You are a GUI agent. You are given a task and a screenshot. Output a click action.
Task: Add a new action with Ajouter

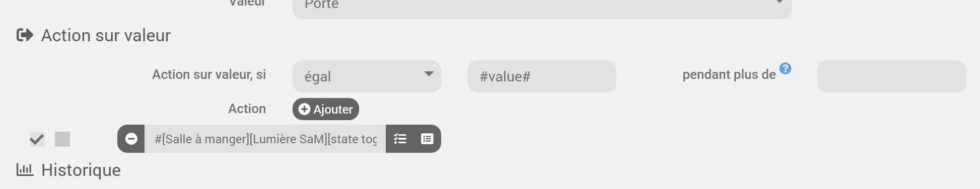tap(326, 109)
